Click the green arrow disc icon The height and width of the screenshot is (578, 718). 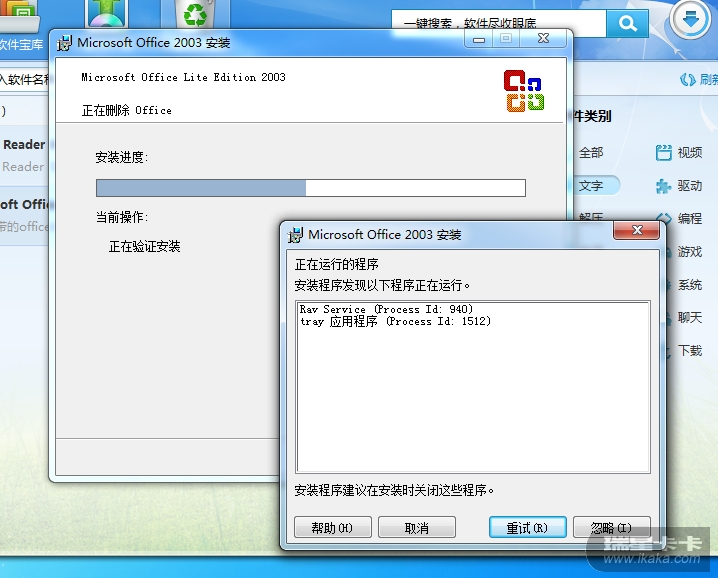pyautogui.click(x=106, y=13)
